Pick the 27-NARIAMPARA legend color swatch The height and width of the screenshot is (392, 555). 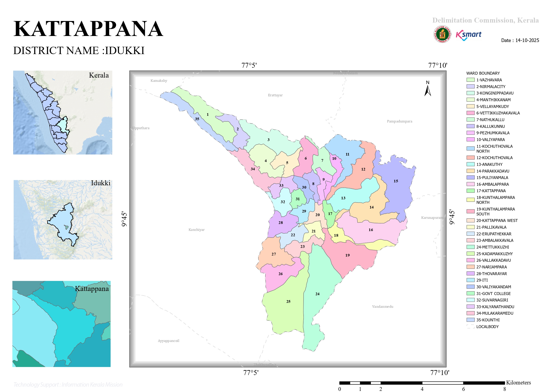pyautogui.click(x=471, y=267)
